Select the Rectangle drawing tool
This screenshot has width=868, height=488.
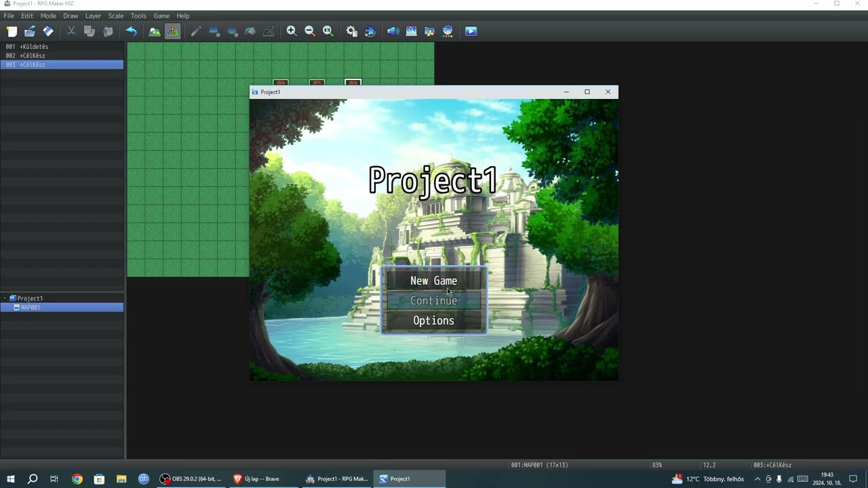214,31
